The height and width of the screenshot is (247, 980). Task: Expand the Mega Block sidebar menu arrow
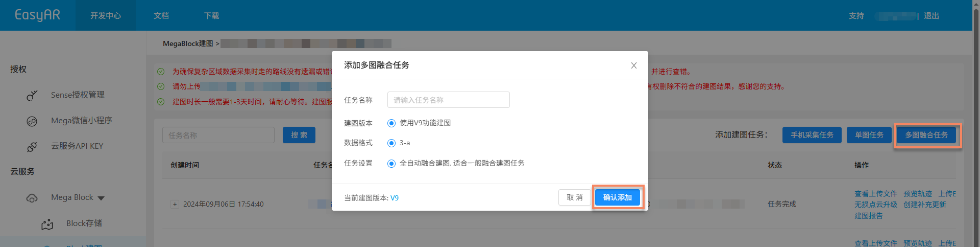101,198
